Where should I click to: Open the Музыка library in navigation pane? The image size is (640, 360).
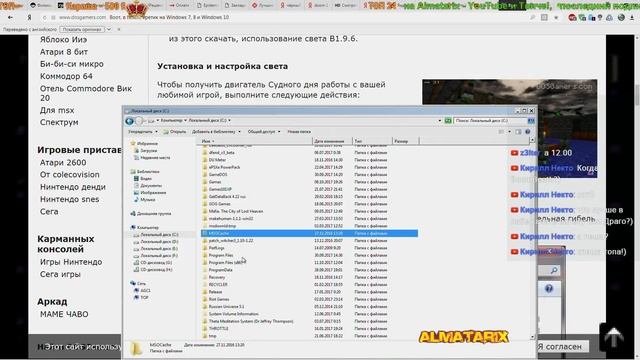[144, 200]
